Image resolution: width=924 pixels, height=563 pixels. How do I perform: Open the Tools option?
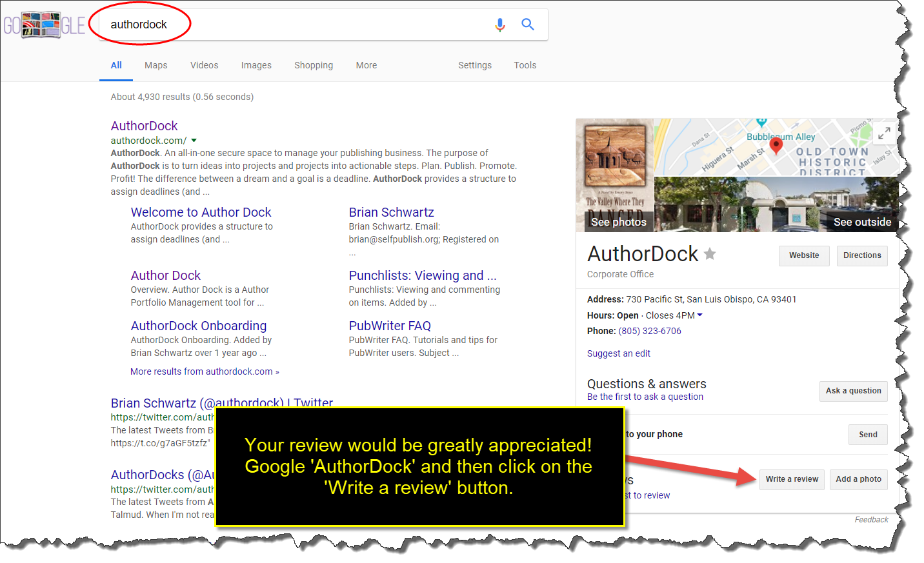tap(525, 65)
